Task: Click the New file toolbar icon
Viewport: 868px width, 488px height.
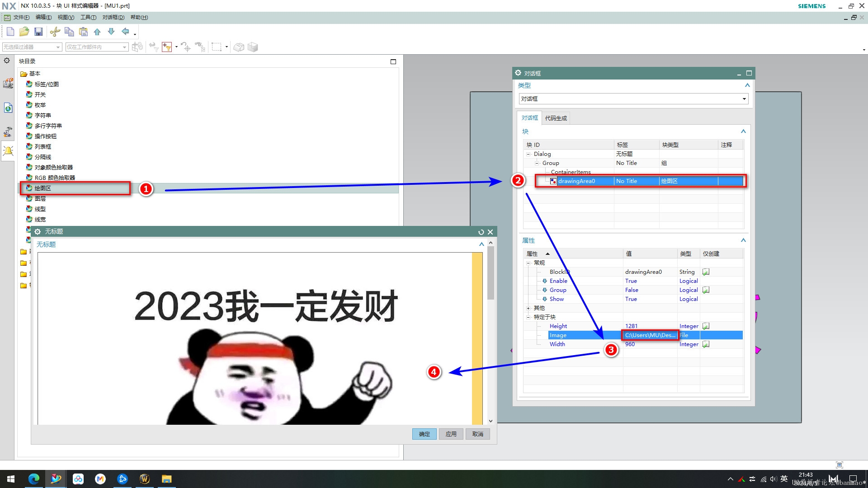Action: [10, 32]
